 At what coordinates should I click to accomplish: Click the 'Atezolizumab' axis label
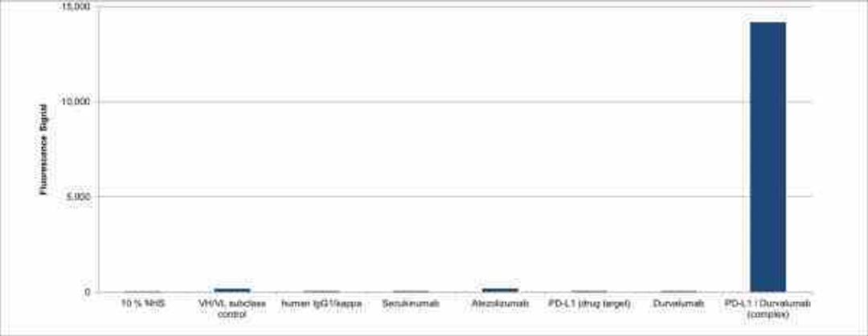click(500, 304)
